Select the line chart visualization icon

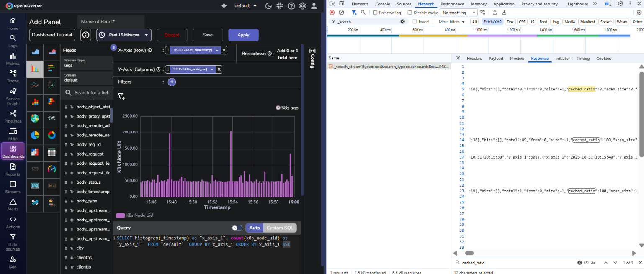point(35,86)
